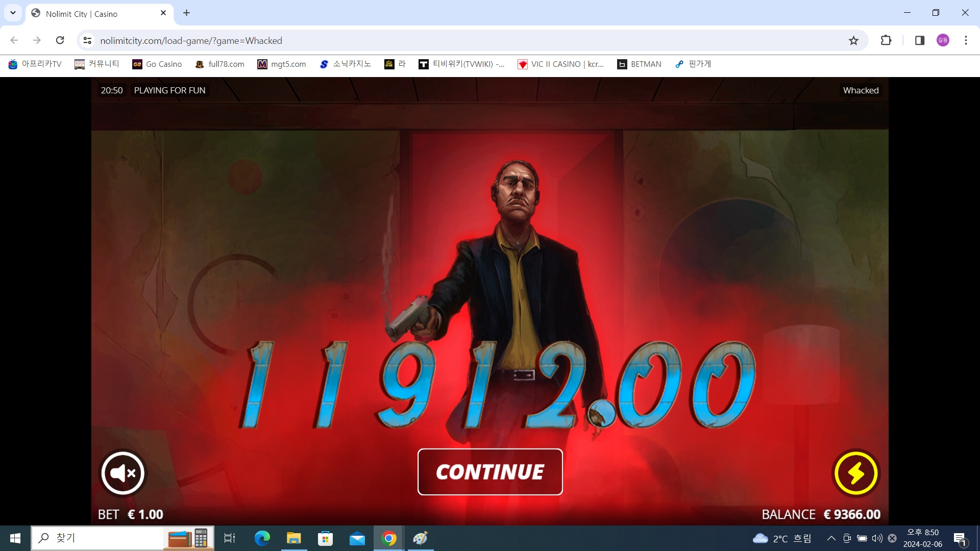Open the Chrome three-dot menu
The height and width of the screenshot is (551, 980).
(966, 40)
